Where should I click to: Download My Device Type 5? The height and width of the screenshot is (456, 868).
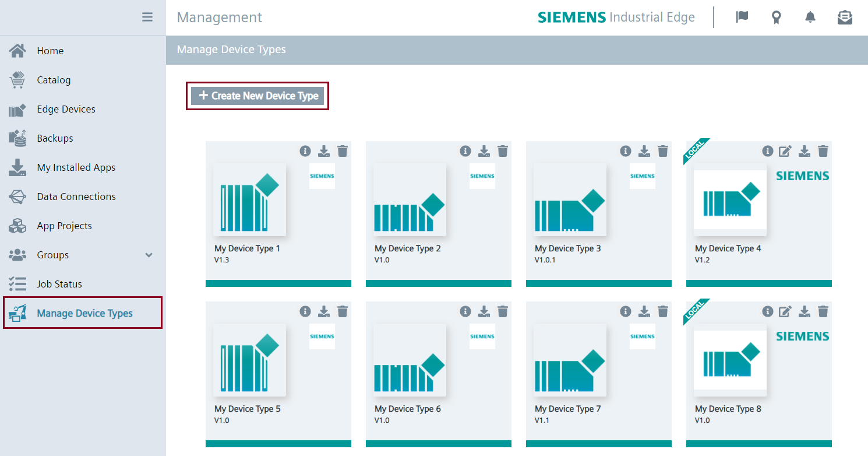click(324, 311)
